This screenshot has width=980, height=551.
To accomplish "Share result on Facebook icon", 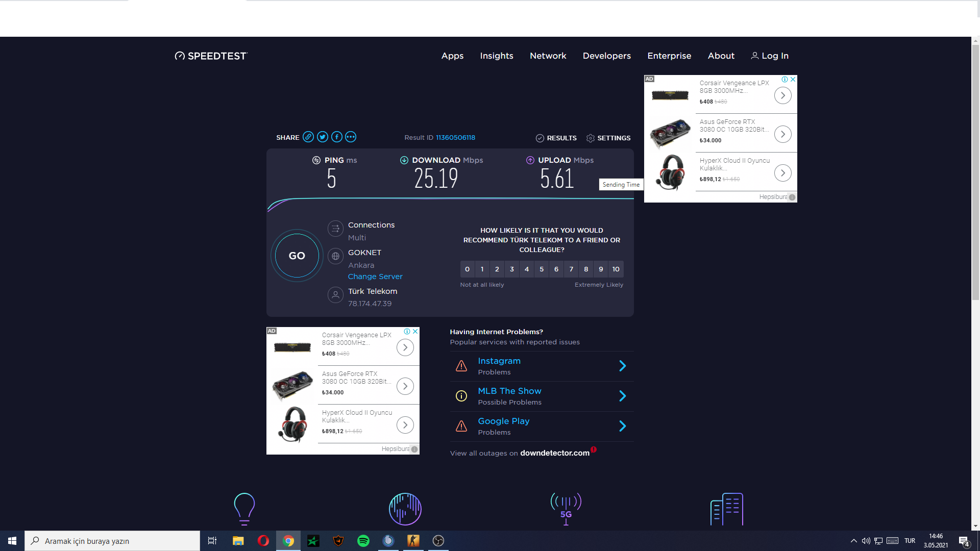I will pyautogui.click(x=336, y=137).
